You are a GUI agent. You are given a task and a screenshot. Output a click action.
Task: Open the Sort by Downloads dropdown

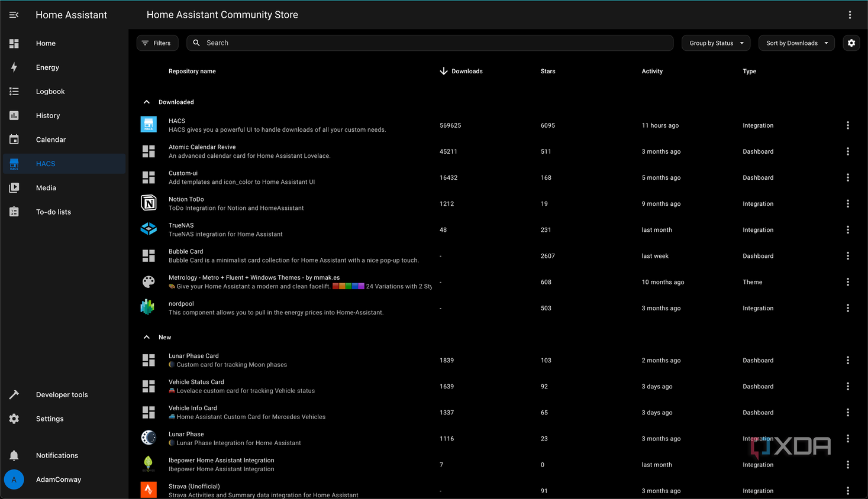point(796,43)
